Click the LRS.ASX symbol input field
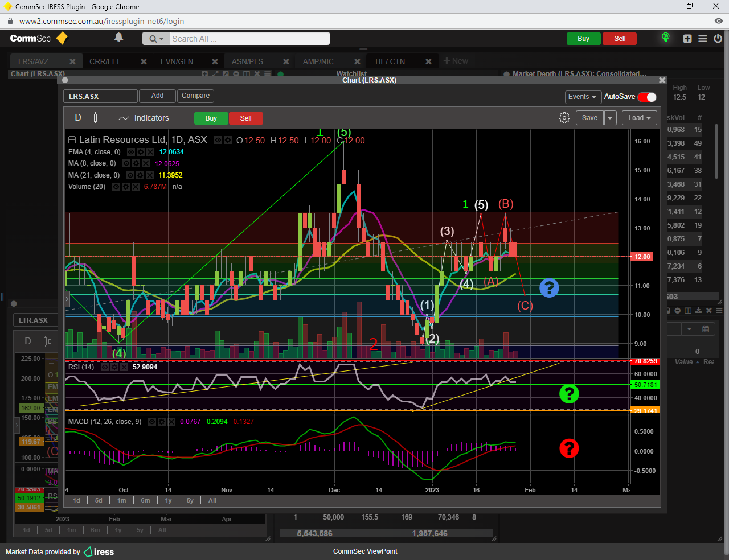Image resolution: width=729 pixels, height=560 pixels. (x=100, y=96)
